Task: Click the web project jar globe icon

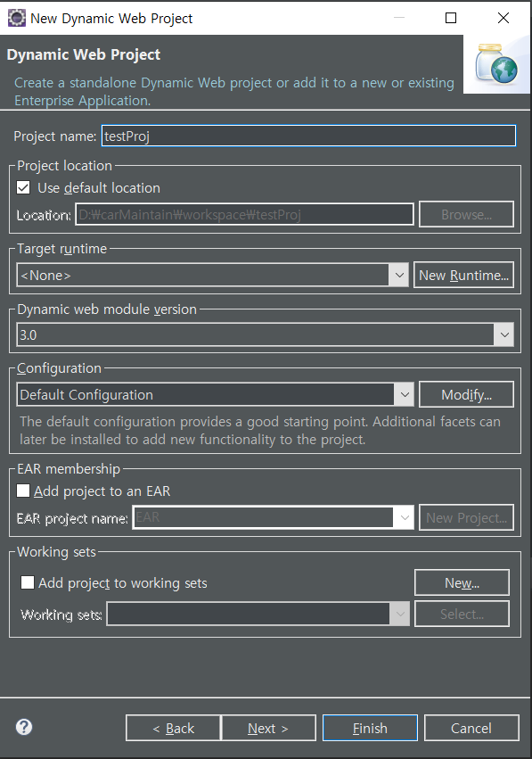Action: (x=496, y=64)
